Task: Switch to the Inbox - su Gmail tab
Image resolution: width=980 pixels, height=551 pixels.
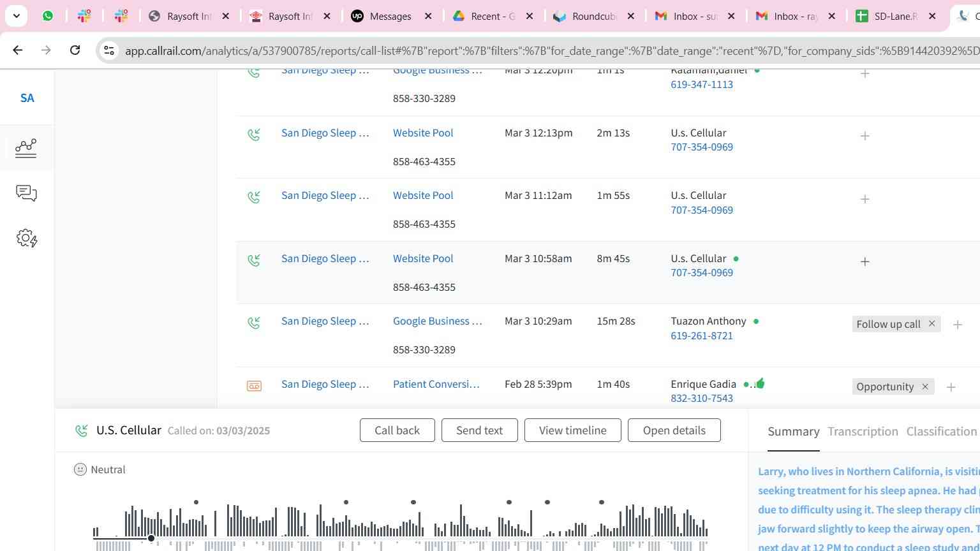Action: [695, 16]
